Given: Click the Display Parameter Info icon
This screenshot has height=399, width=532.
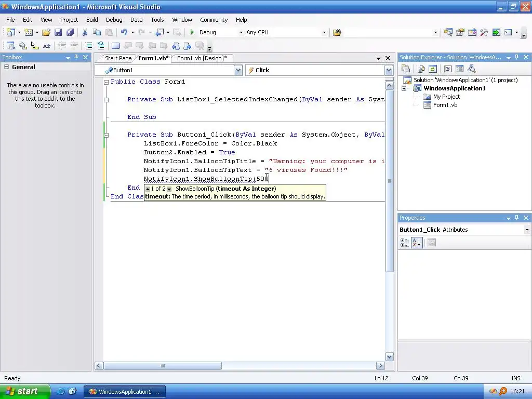Looking at the screenshot, I should coord(23,46).
